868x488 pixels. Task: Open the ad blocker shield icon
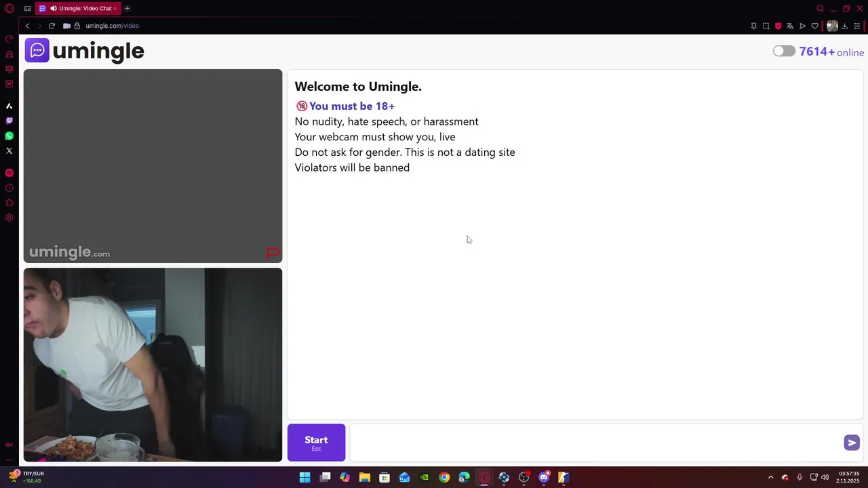[778, 26]
